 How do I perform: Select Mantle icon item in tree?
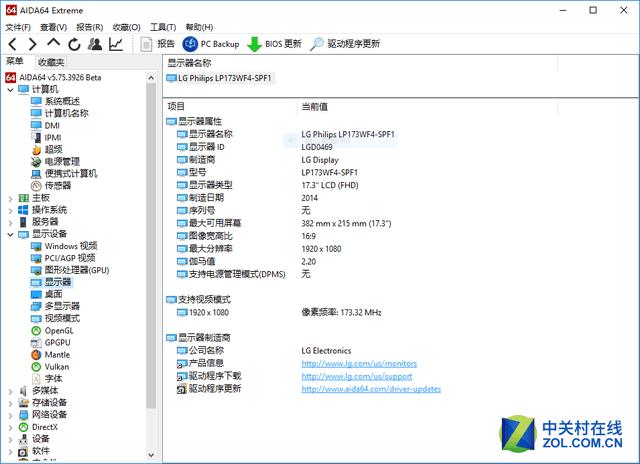tap(51, 355)
